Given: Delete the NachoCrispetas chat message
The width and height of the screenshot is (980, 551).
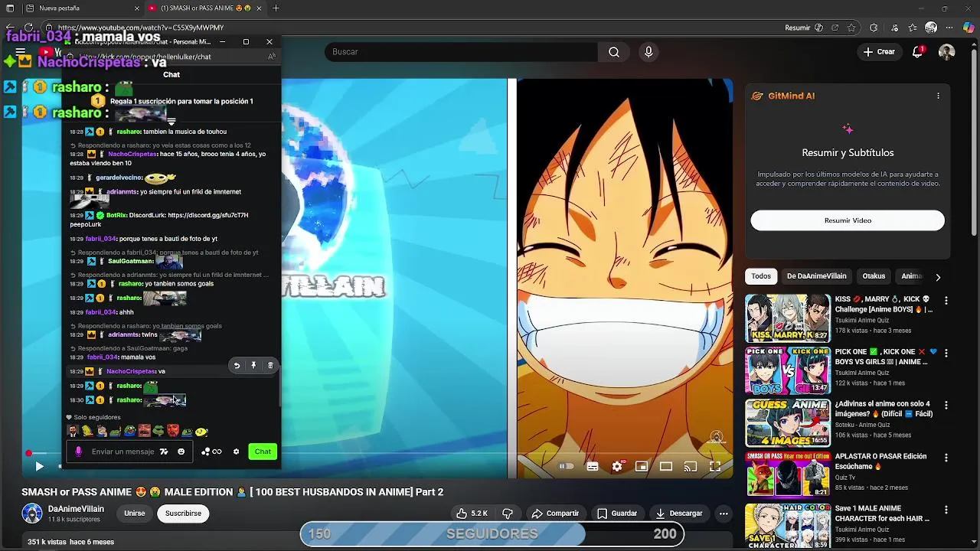Looking at the screenshot, I should pyautogui.click(x=270, y=366).
